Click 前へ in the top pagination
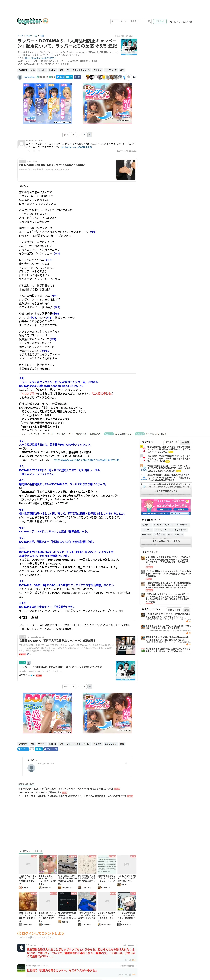 pyautogui.click(x=66, y=135)
